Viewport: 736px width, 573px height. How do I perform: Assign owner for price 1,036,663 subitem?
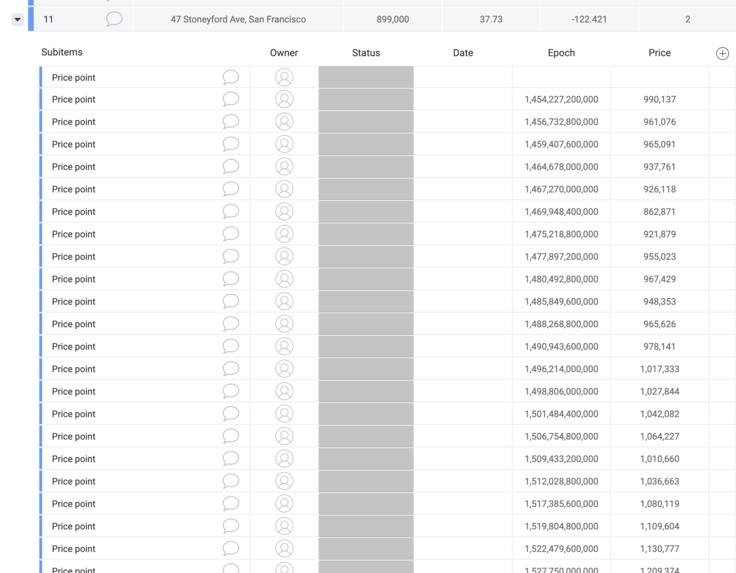284,481
